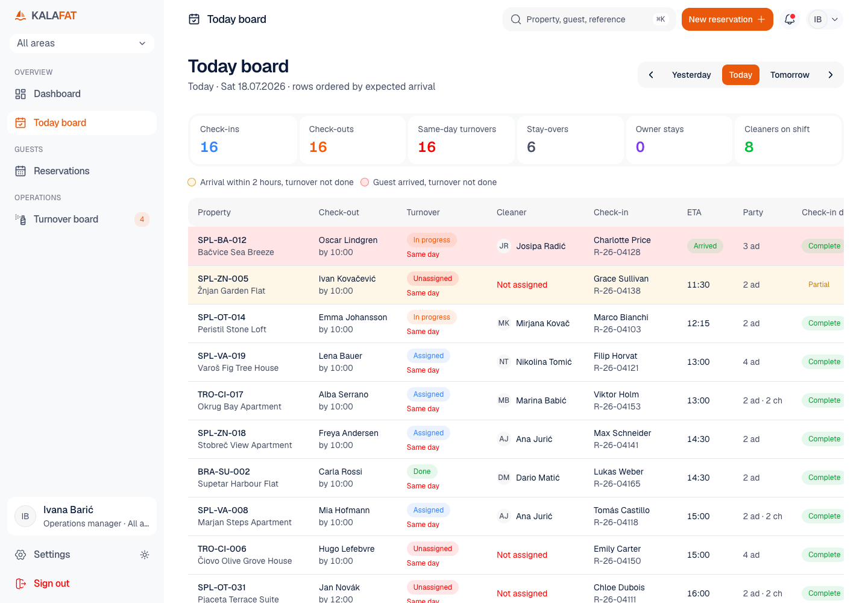Click reservation R-26-04153
Viewport: 868px width, 603px height.
point(617,406)
